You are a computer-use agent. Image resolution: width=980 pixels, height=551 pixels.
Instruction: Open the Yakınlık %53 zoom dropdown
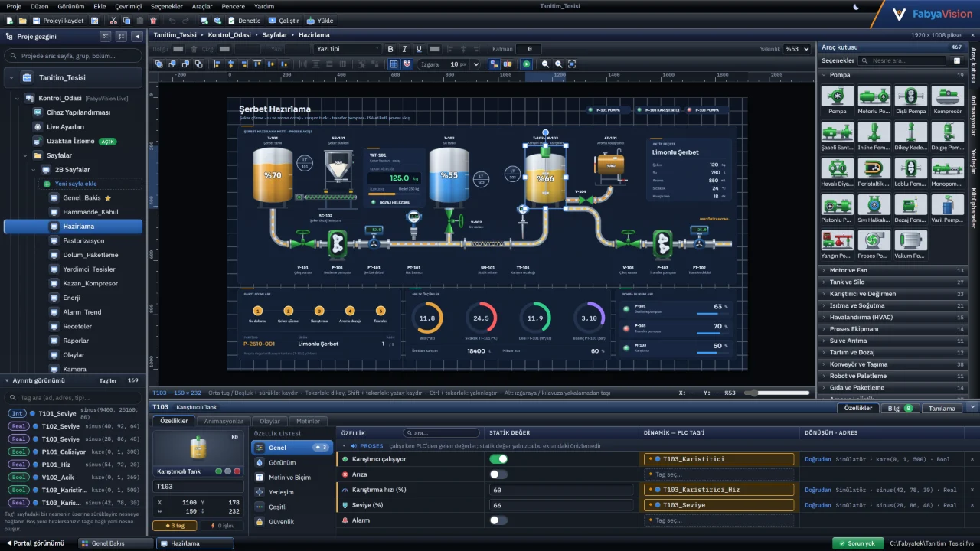[x=796, y=49]
